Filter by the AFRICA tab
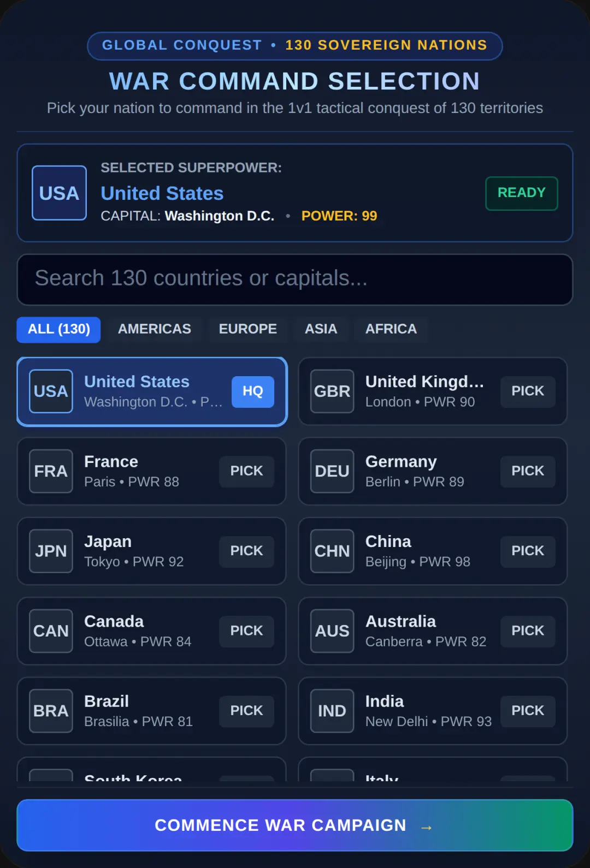The height and width of the screenshot is (868, 590). (x=391, y=329)
